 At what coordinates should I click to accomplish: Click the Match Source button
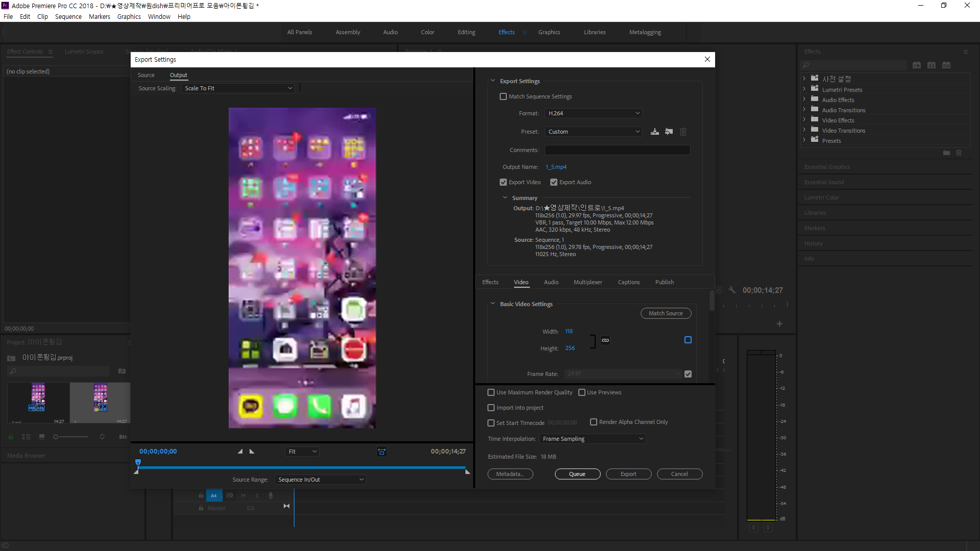(x=666, y=313)
